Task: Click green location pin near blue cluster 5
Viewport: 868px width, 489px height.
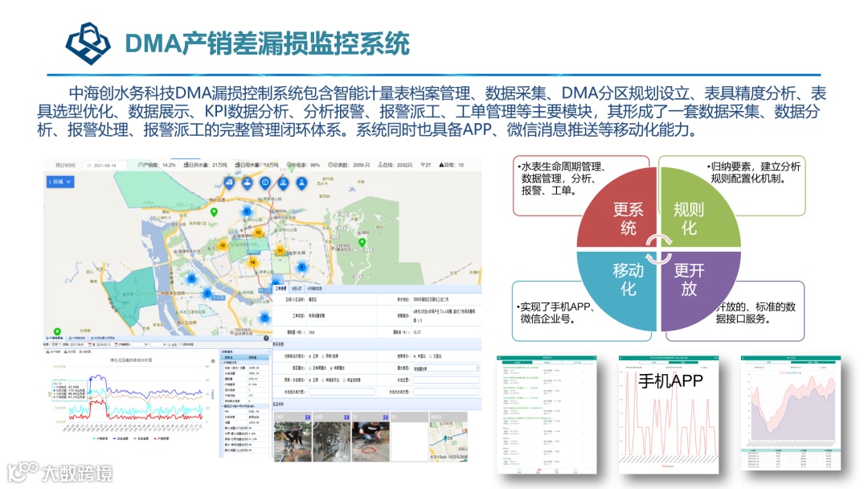Action: click(215, 212)
